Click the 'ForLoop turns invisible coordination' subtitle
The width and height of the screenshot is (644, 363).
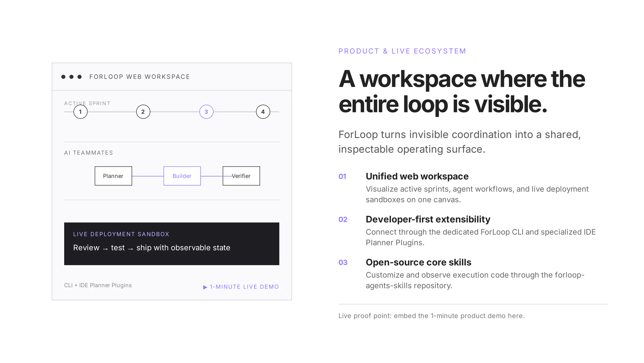(460, 142)
